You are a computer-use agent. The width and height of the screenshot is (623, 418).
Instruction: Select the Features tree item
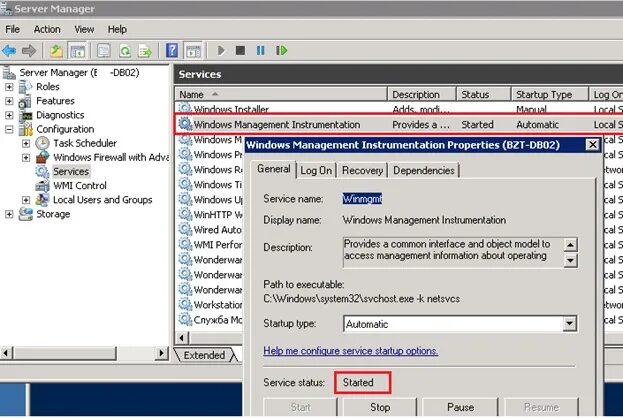click(x=55, y=101)
